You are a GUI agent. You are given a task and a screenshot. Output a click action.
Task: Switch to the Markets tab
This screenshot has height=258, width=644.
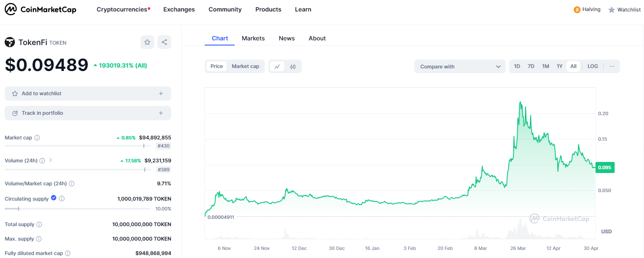point(253,38)
